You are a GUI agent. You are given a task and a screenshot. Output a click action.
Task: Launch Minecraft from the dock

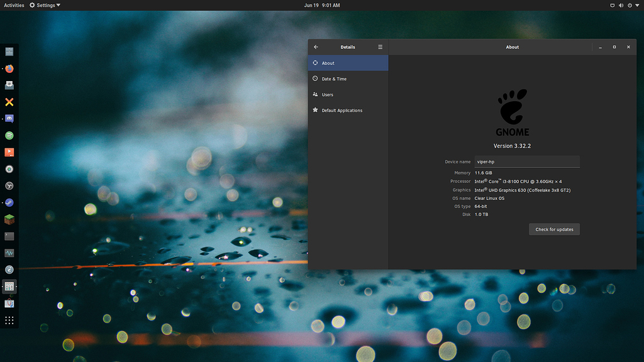point(9,219)
